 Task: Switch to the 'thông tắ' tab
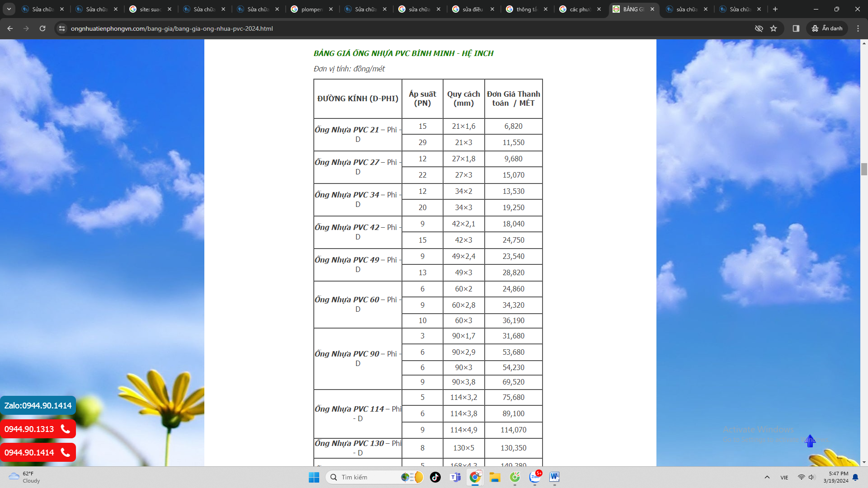(x=527, y=9)
